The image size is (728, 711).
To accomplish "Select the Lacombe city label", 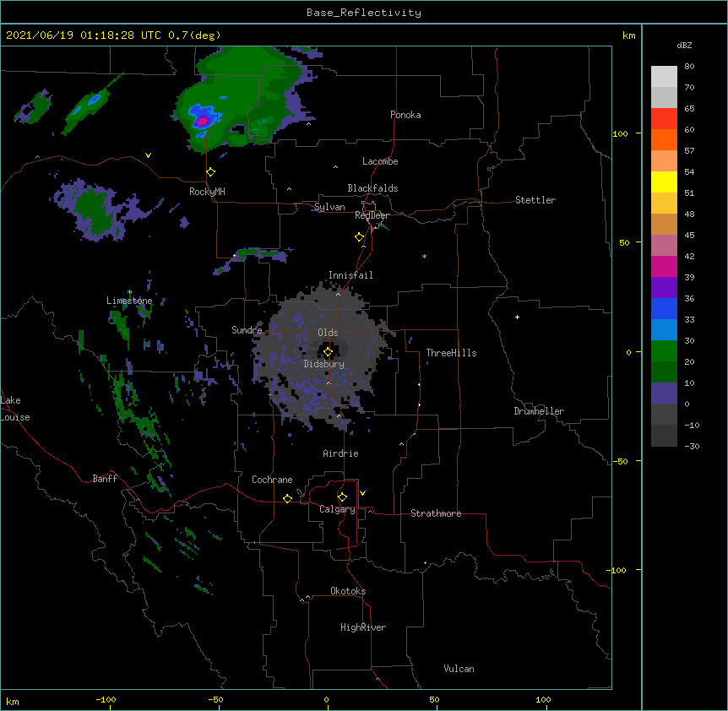I will [x=380, y=161].
